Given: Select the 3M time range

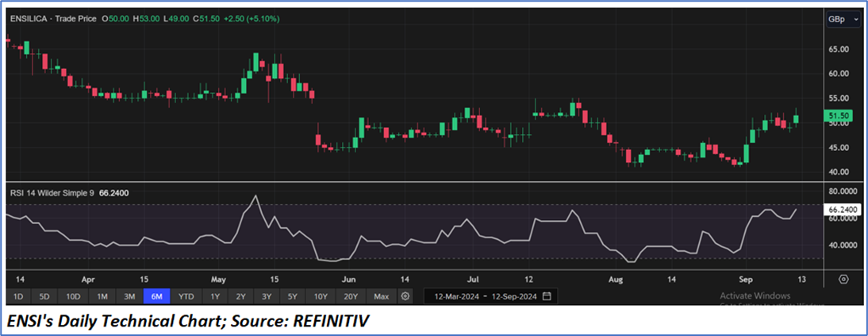Looking at the screenshot, I should point(129,296).
